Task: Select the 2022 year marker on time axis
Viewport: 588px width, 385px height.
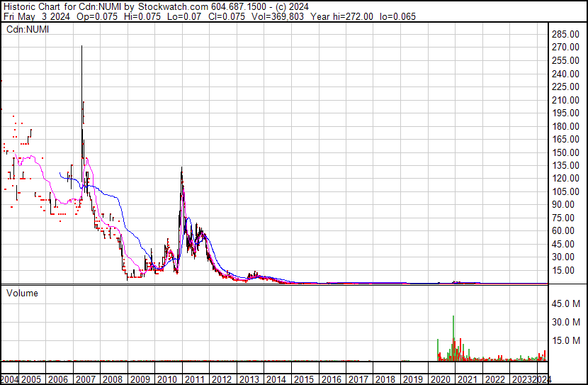Action: 494,379
